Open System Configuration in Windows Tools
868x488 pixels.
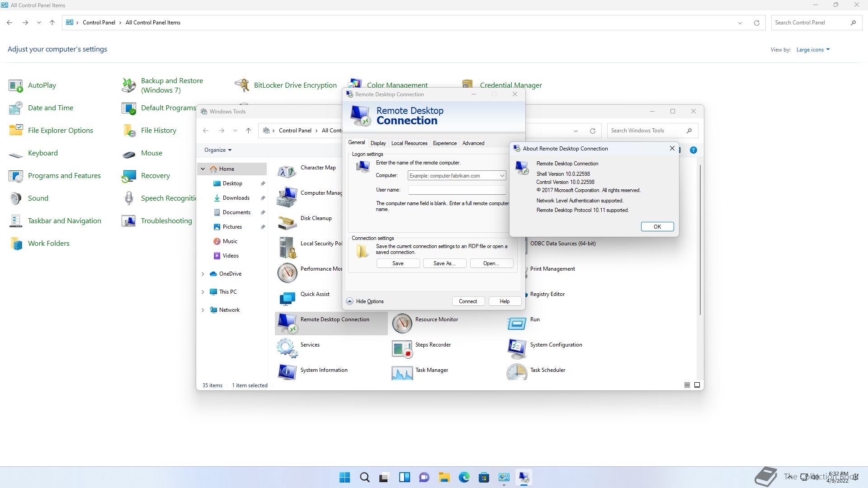(x=517, y=349)
